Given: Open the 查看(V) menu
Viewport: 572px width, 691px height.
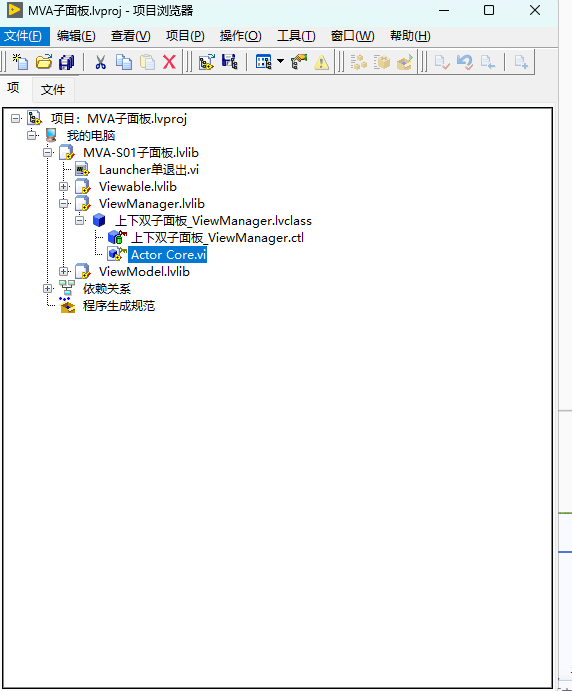Looking at the screenshot, I should point(130,36).
